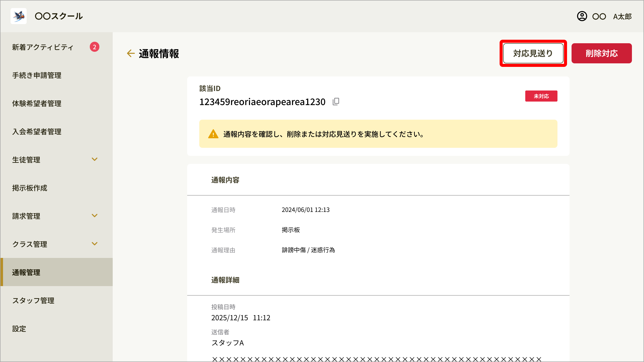644x362 pixels.
Task: Click the 通報日時 field label
Action: pos(223,210)
